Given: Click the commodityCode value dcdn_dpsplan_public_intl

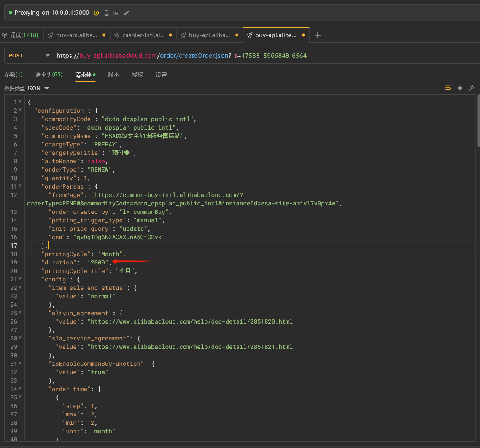Looking at the screenshot, I should coord(148,119).
